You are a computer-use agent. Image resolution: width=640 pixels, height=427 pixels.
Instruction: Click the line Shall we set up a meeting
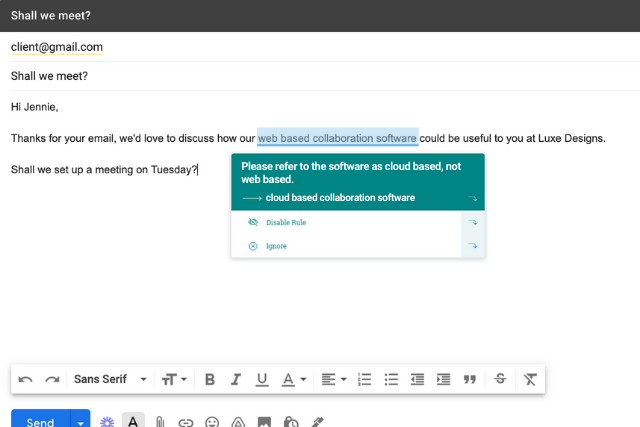[x=104, y=169]
